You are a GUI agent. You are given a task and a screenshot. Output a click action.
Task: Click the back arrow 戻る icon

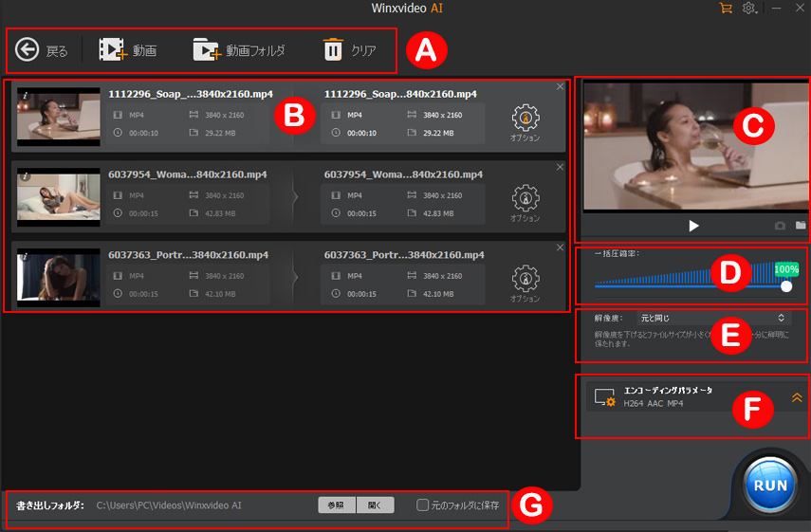[28, 50]
